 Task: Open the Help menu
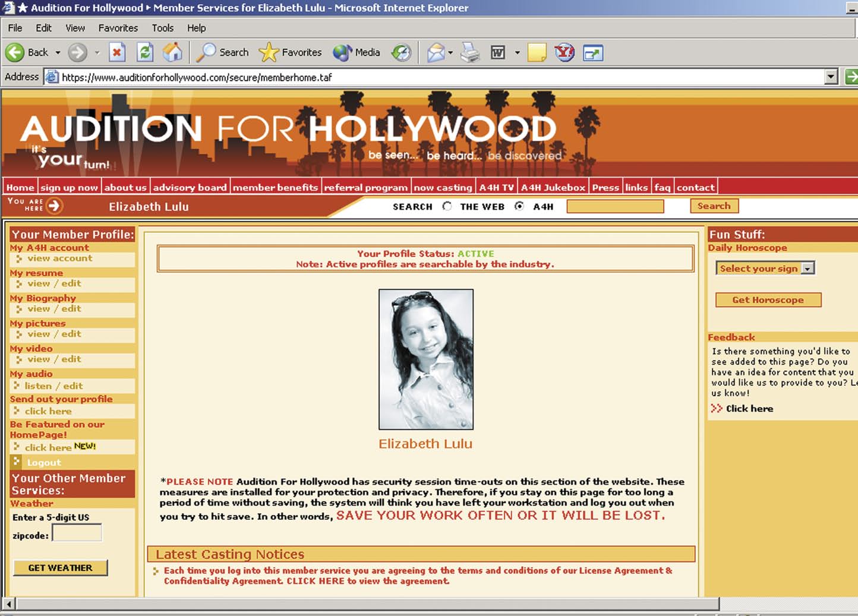click(197, 28)
